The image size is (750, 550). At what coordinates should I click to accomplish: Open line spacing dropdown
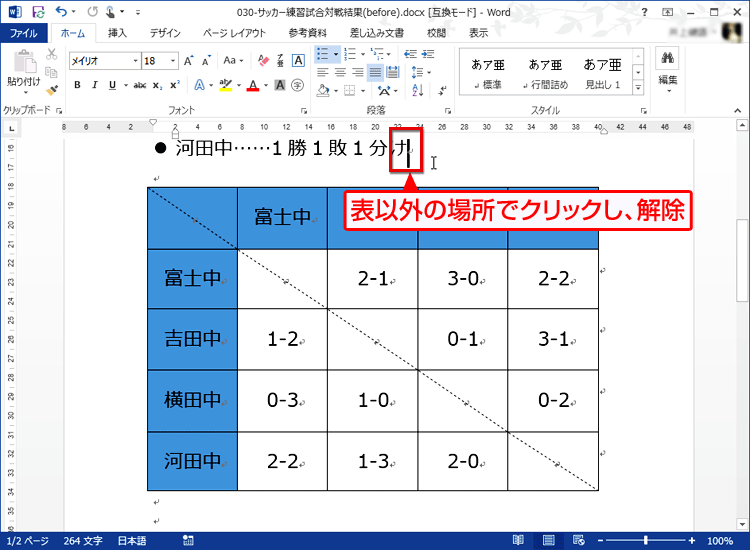coord(421,72)
